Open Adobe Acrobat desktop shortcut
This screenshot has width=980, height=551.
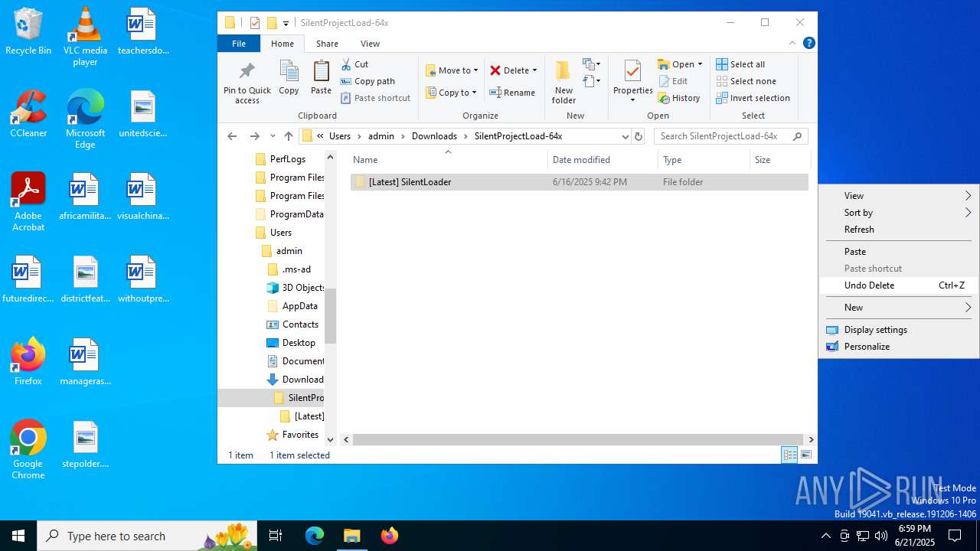pyautogui.click(x=28, y=201)
